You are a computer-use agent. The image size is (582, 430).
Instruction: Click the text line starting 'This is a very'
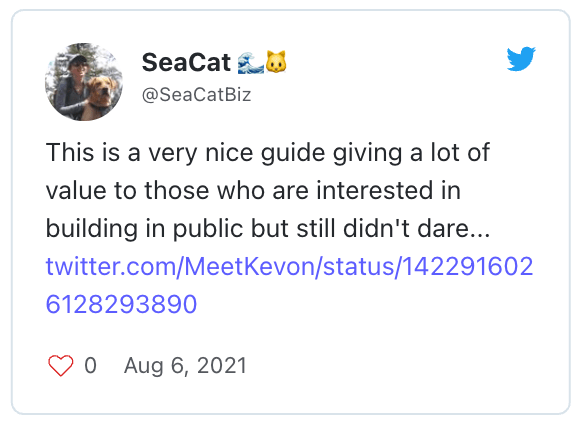pyautogui.click(x=268, y=153)
